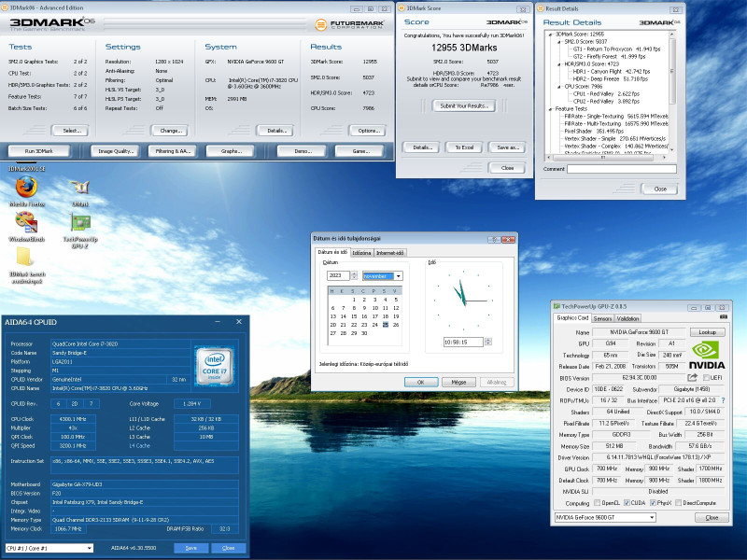Screen dimensions: 747x560
Task: Toggle the OpenCL checkbox
Action: (x=597, y=503)
